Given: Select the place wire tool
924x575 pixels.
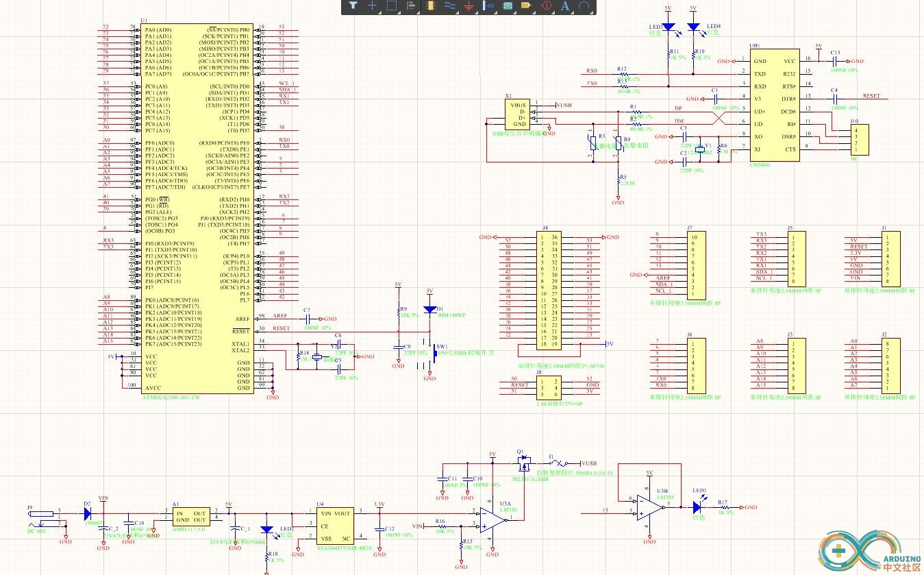Looking at the screenshot, I should click(450, 5).
